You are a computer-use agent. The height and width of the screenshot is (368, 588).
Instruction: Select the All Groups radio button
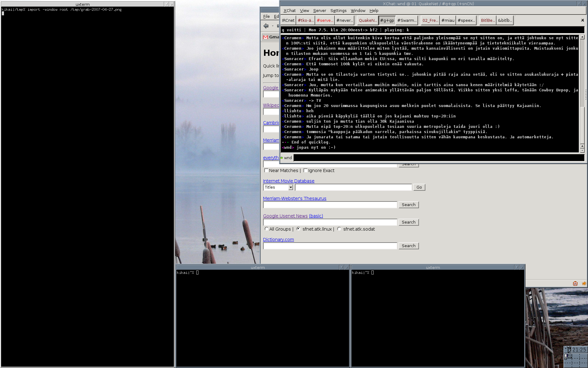pyautogui.click(x=266, y=229)
